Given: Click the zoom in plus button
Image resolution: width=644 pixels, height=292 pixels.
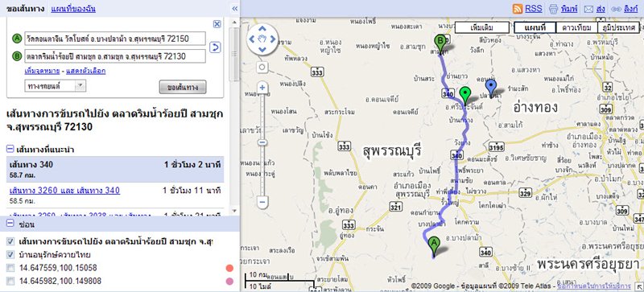Looking at the screenshot, I should (x=262, y=87).
